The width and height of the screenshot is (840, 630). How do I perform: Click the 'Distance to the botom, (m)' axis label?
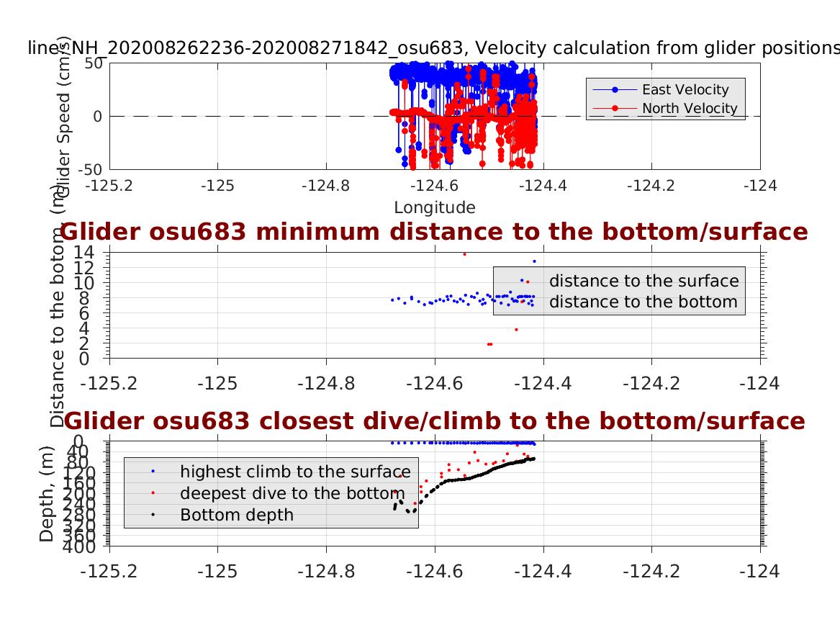pos(57,307)
